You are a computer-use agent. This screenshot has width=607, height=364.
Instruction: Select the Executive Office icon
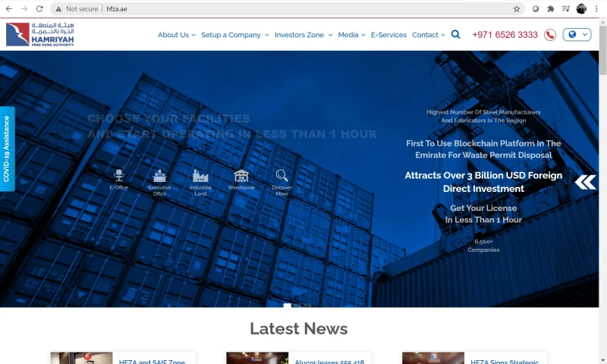[159, 176]
